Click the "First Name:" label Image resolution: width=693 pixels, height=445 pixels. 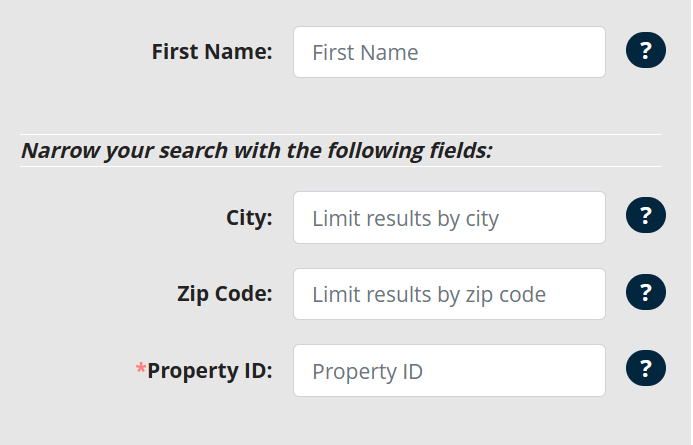click(212, 51)
